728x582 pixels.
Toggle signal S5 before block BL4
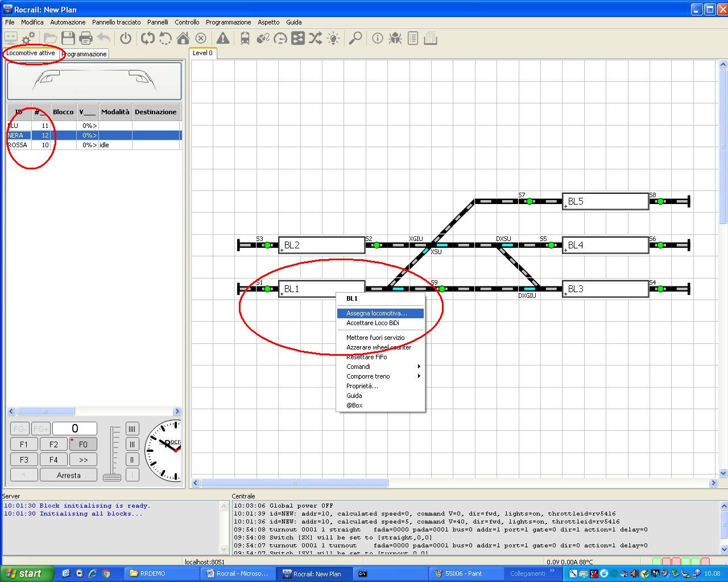(551, 245)
